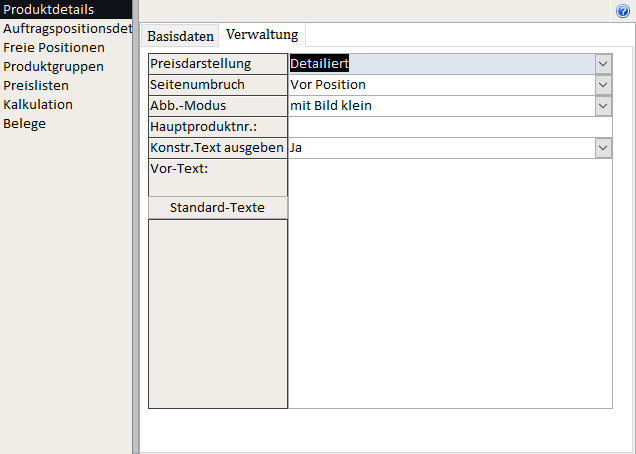Open the Produktgruppen section
Image resolution: width=636 pixels, height=454 pixels.
[53, 66]
